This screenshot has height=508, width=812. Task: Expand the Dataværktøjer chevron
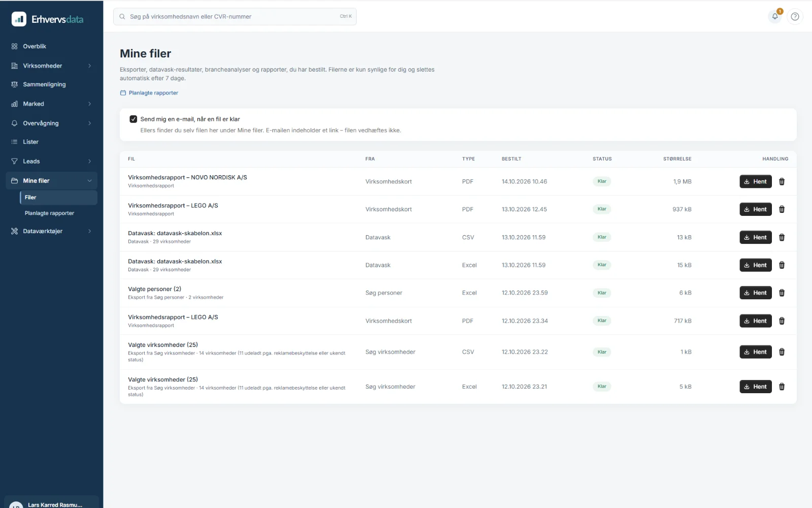tap(90, 231)
